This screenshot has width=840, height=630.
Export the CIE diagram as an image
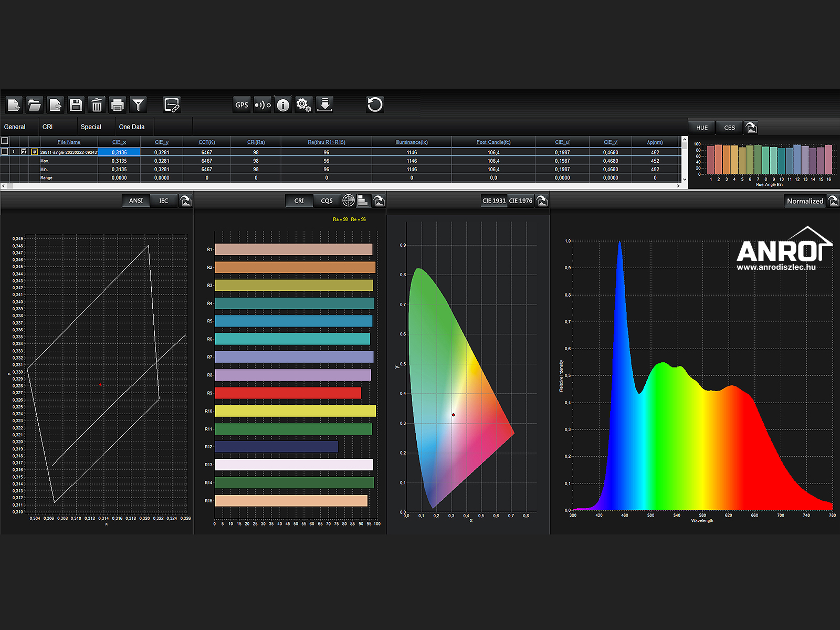[x=542, y=201]
